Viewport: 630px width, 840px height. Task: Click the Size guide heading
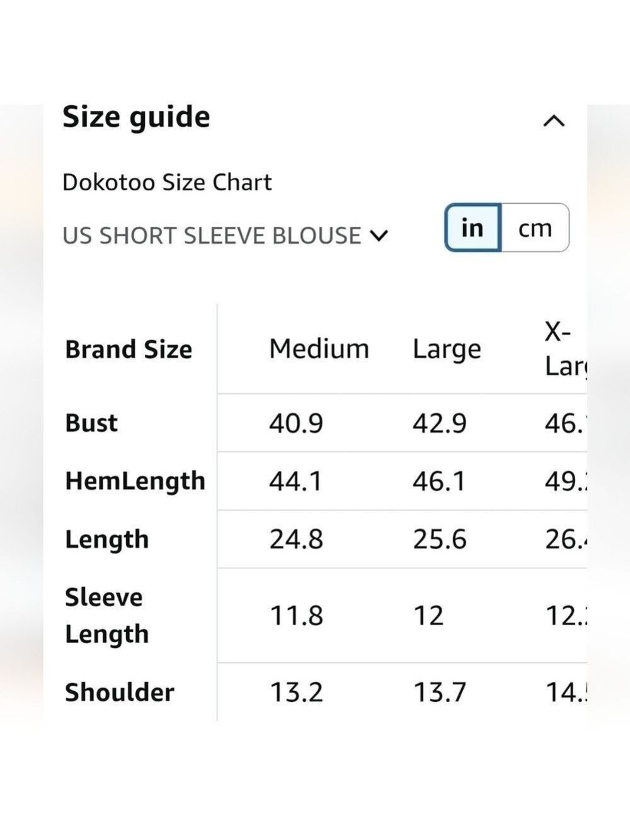[x=136, y=117]
